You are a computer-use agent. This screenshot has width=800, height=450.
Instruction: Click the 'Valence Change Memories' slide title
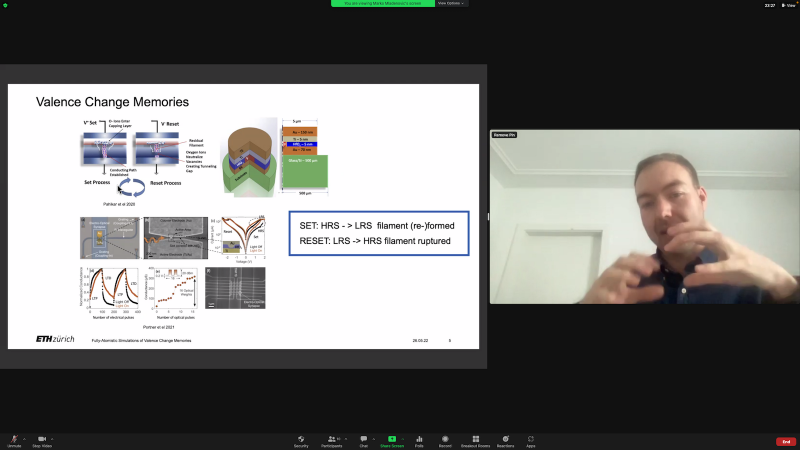[x=112, y=102]
